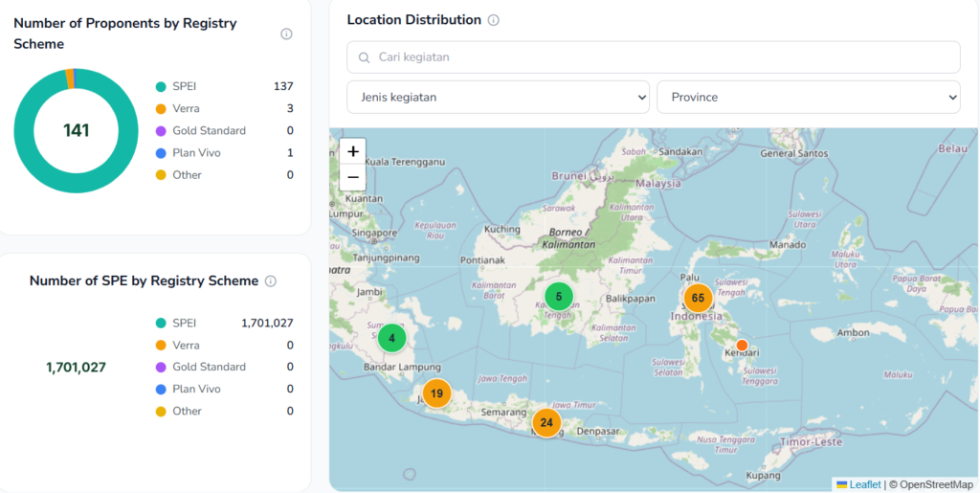Image resolution: width=980 pixels, height=493 pixels.
Task: Click the Bandar Lampung label on the map
Action: tap(402, 368)
